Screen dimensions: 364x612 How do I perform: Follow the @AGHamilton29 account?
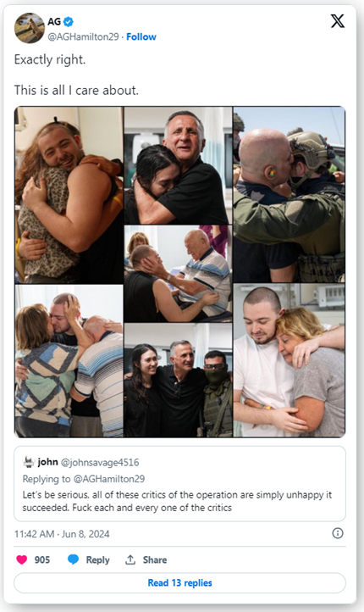(141, 36)
